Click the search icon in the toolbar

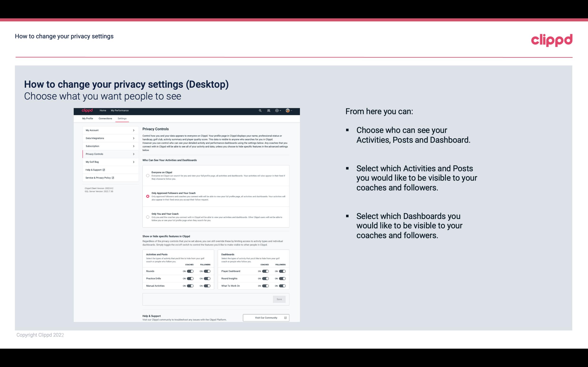260,111
